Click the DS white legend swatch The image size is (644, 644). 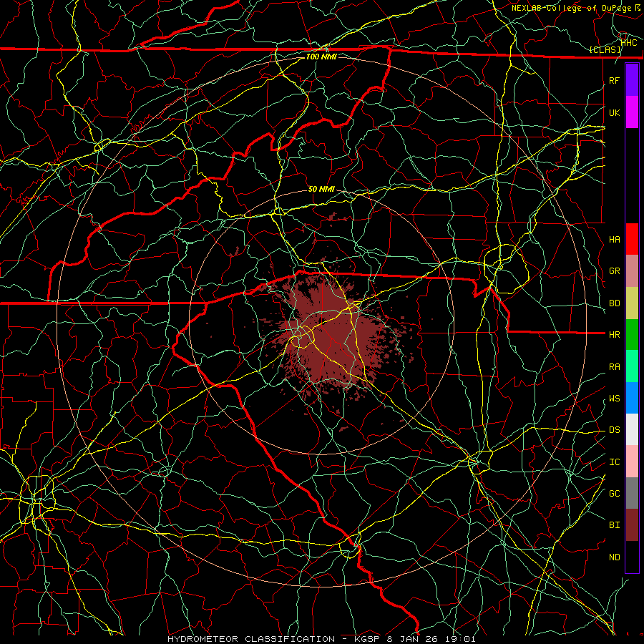(632, 429)
